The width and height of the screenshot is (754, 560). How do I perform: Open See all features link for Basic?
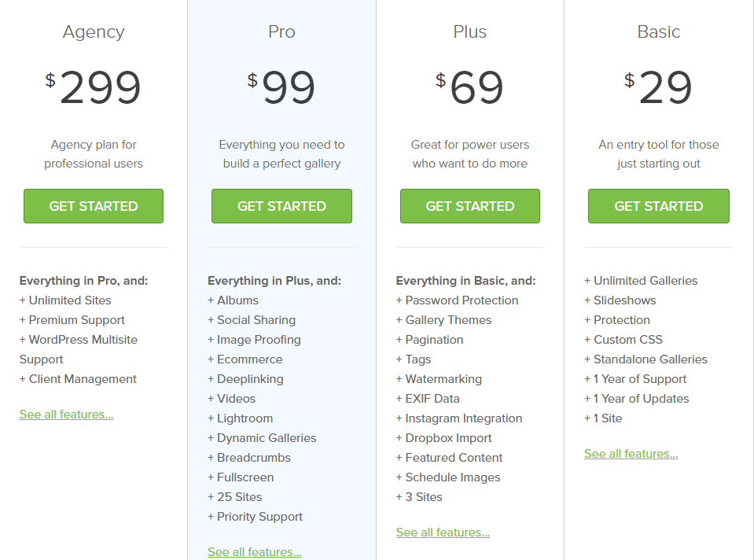[x=631, y=454]
